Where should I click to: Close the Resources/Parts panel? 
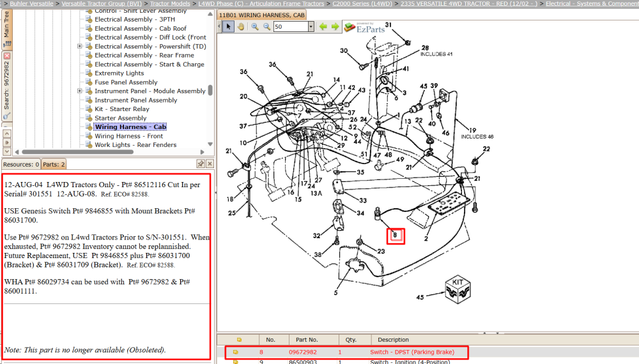210,163
